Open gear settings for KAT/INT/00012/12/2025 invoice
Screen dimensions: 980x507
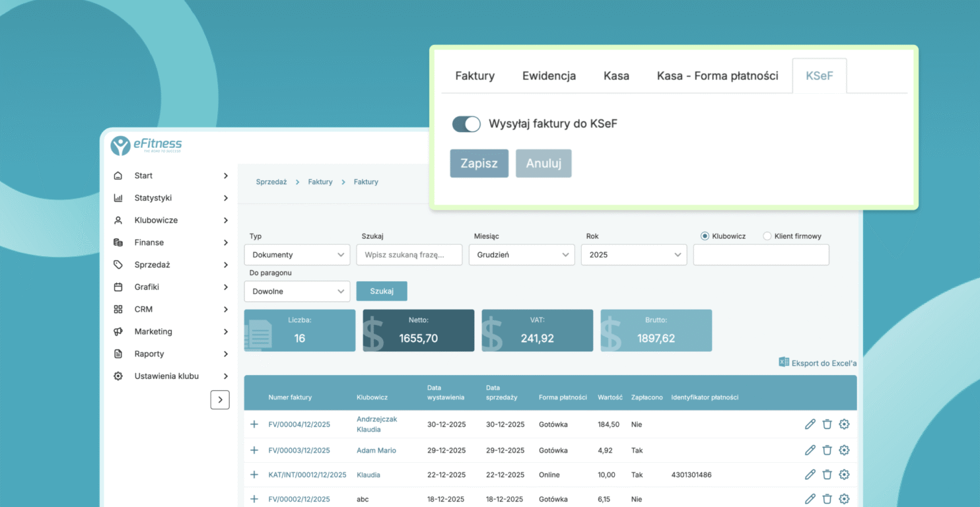pyautogui.click(x=844, y=475)
